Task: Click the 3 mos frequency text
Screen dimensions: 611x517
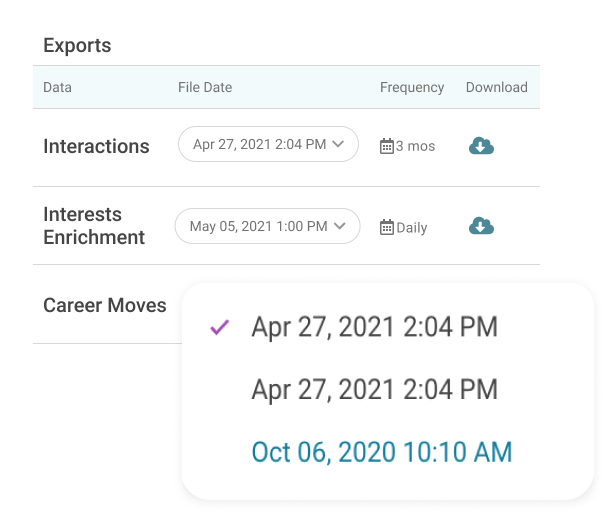Action: tap(415, 146)
